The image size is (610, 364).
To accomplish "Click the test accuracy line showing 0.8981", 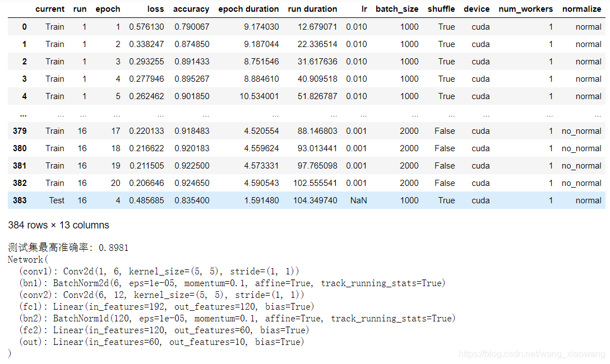I will [x=68, y=248].
